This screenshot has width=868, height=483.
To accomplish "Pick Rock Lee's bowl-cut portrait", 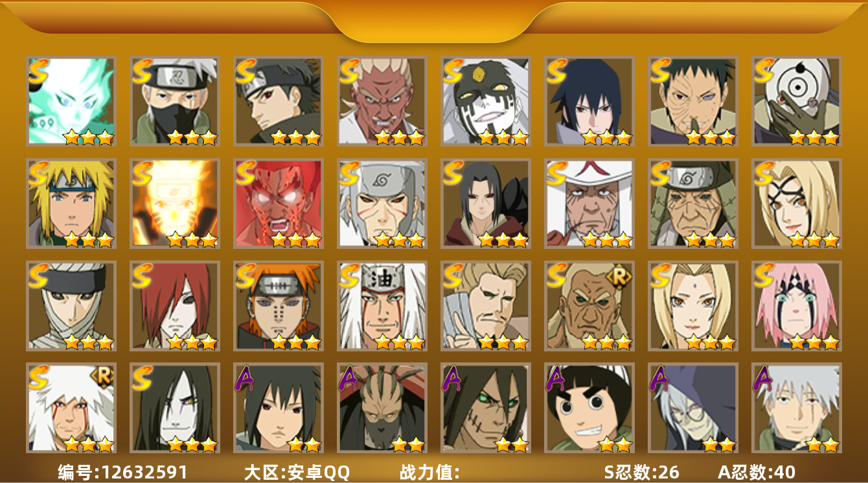I will pyautogui.click(x=589, y=408).
